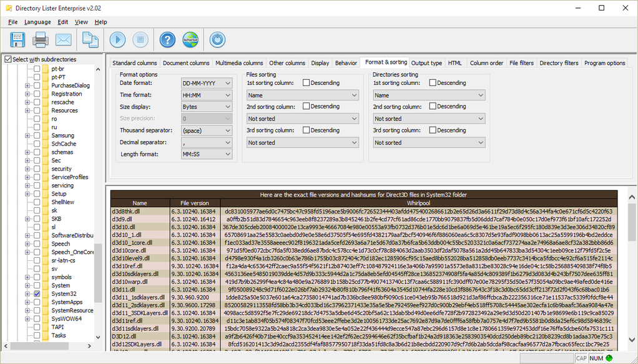
Task: Toggle Select with subdirectories checkbox
Action: pos(7,59)
